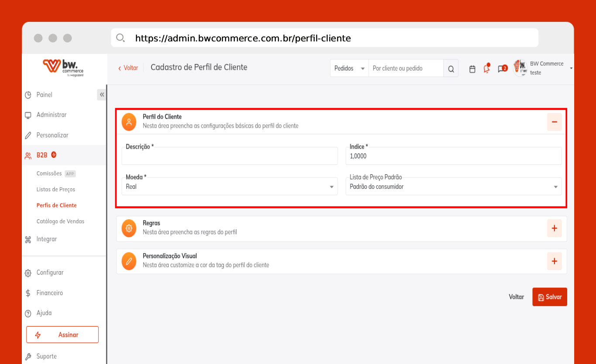Go to Catálogo de Vendas
Image resolution: width=596 pixels, height=364 pixels.
point(60,221)
